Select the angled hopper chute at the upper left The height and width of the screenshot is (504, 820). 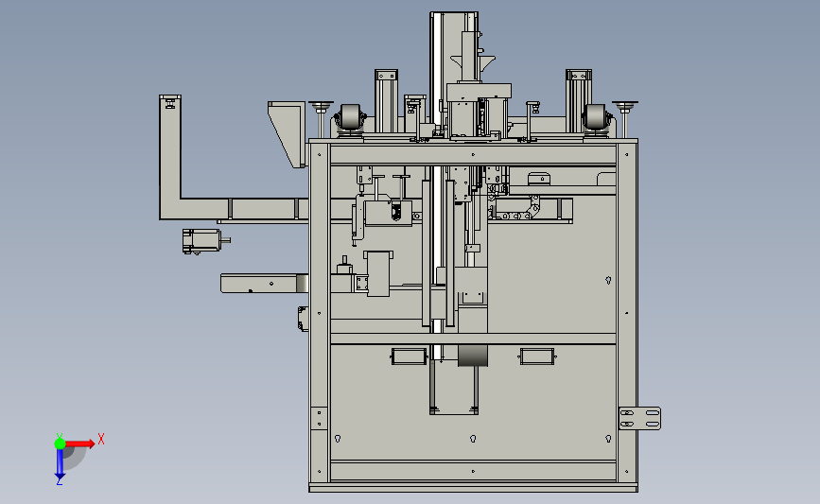coord(288,134)
